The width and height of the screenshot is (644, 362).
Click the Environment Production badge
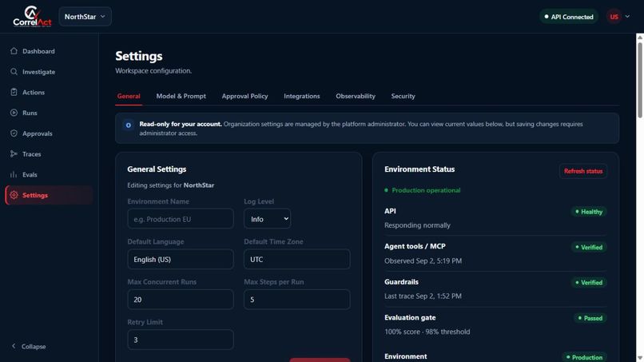(584, 357)
